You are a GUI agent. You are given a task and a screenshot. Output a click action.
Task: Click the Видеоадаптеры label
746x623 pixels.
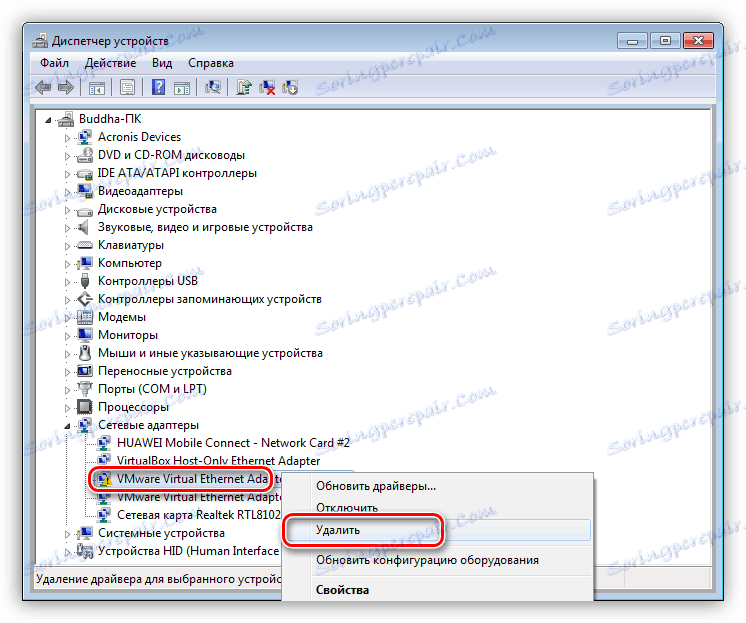coord(140,191)
